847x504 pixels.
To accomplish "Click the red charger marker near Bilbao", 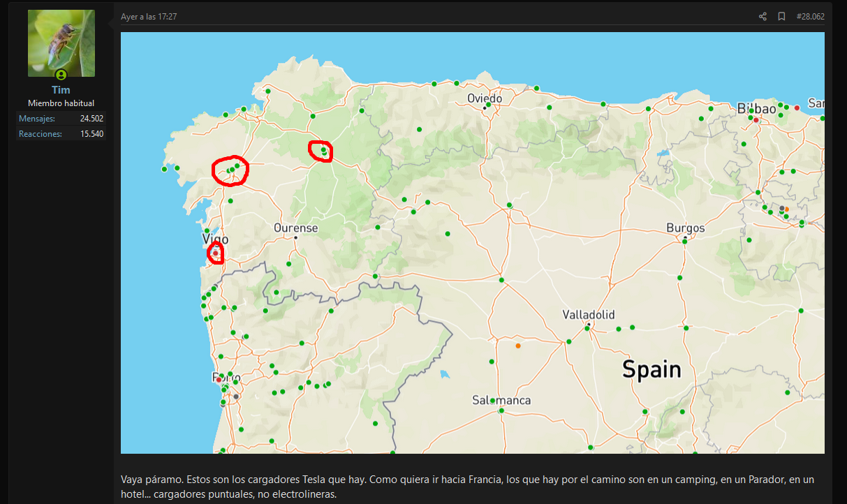I will 756,120.
